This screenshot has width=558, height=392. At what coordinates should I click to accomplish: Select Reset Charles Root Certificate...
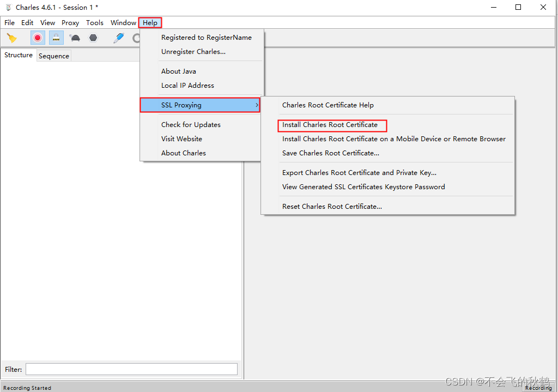pos(388,207)
